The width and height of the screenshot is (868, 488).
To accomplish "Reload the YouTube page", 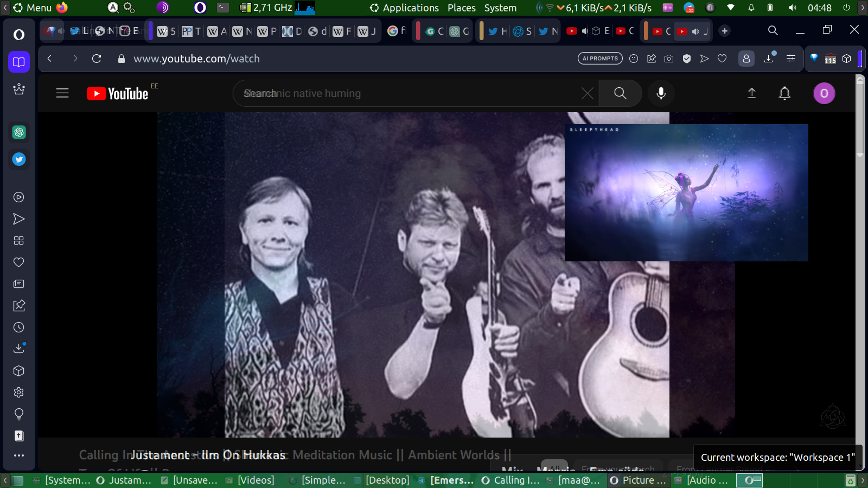I will [97, 59].
